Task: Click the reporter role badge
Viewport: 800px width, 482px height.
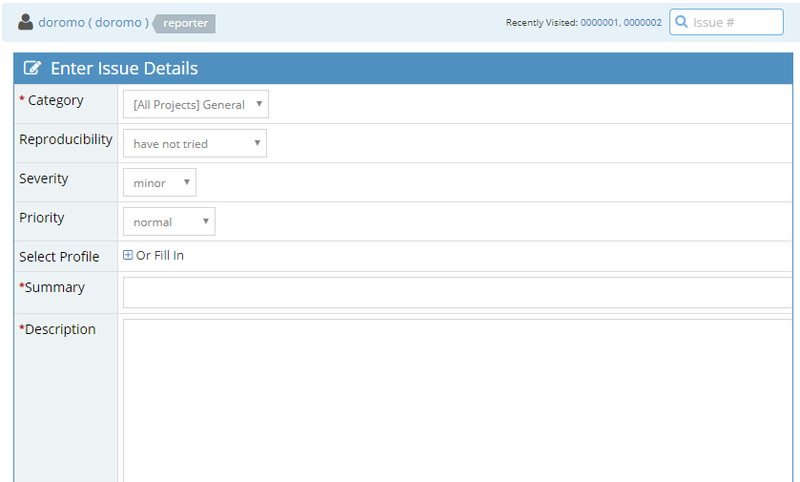Action: pos(186,23)
